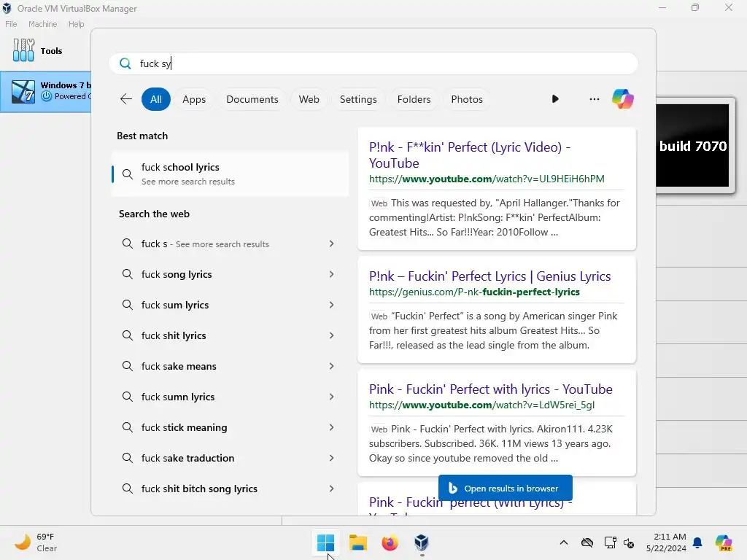Expand the 'fuck sum lyrics' suggestion arrow
Image resolution: width=747 pixels, height=560 pixels.
(x=332, y=305)
